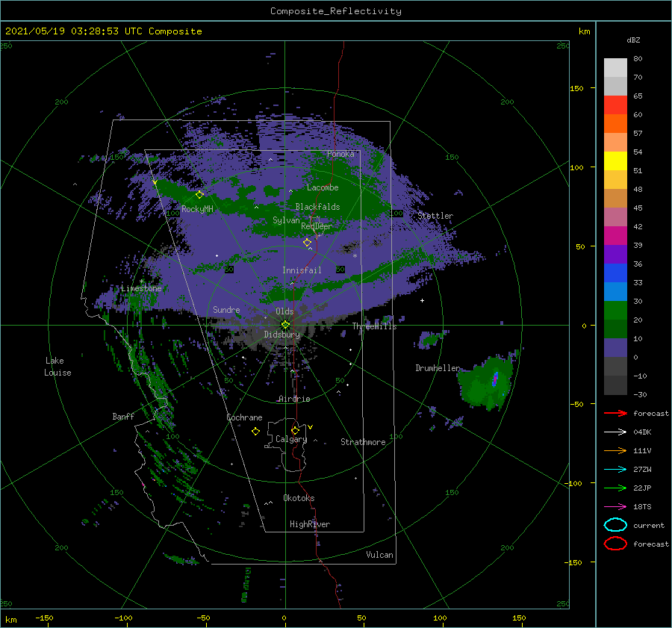Select the magenta 39-42 dBZ swatch
672x628 pixels.
click(x=615, y=235)
